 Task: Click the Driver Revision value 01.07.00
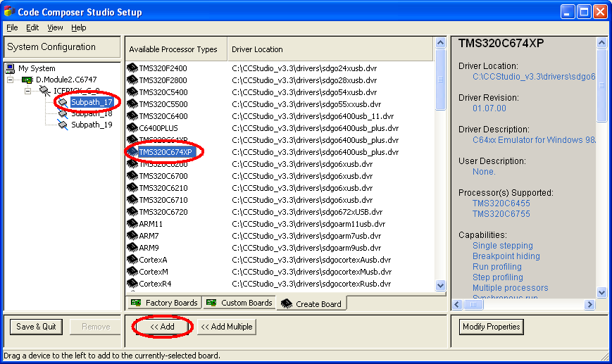(x=489, y=108)
